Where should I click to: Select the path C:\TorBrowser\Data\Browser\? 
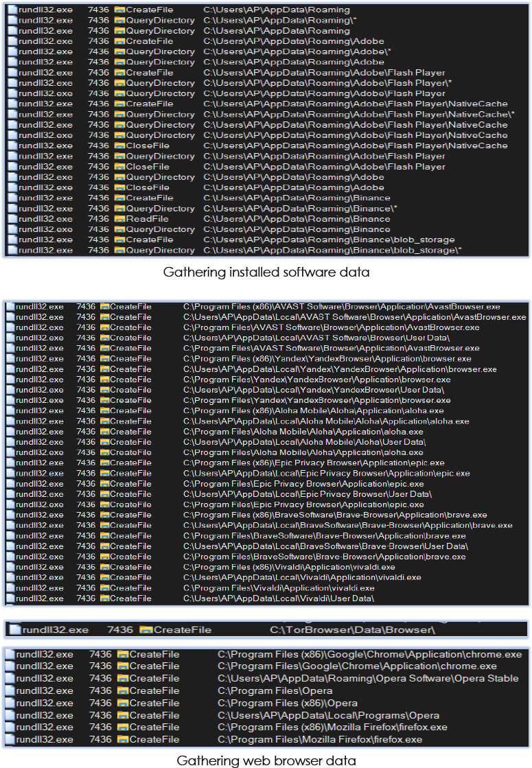click(x=352, y=630)
